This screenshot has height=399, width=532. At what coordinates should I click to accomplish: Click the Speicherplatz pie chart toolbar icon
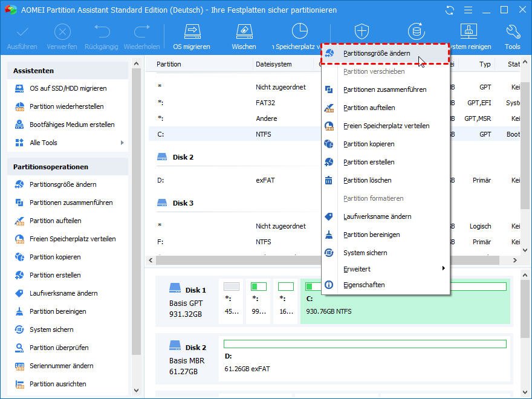click(x=300, y=31)
